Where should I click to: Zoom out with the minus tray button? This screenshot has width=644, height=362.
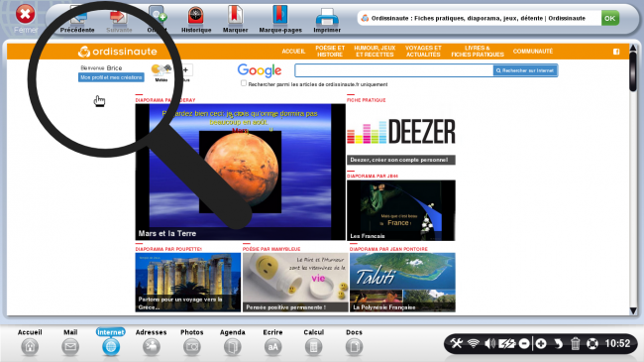[x=524, y=343]
